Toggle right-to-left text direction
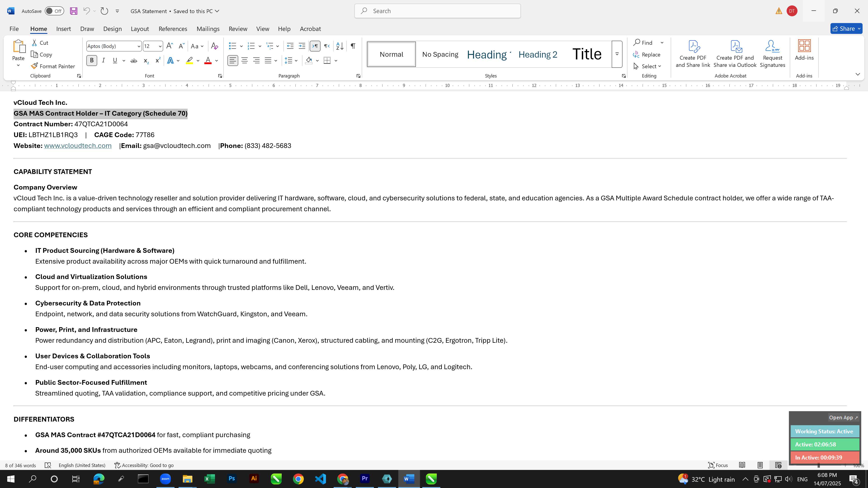Image resolution: width=868 pixels, height=488 pixels. pyautogui.click(x=327, y=46)
